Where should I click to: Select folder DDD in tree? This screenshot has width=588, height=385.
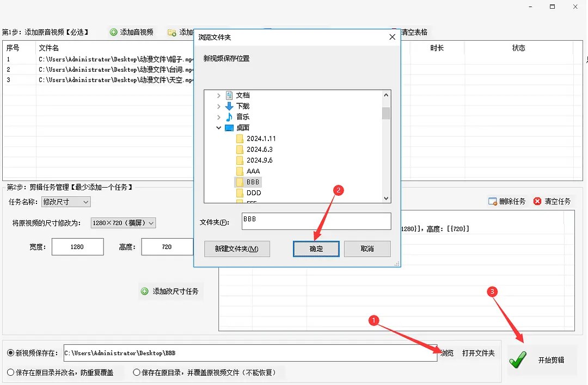pyautogui.click(x=254, y=193)
